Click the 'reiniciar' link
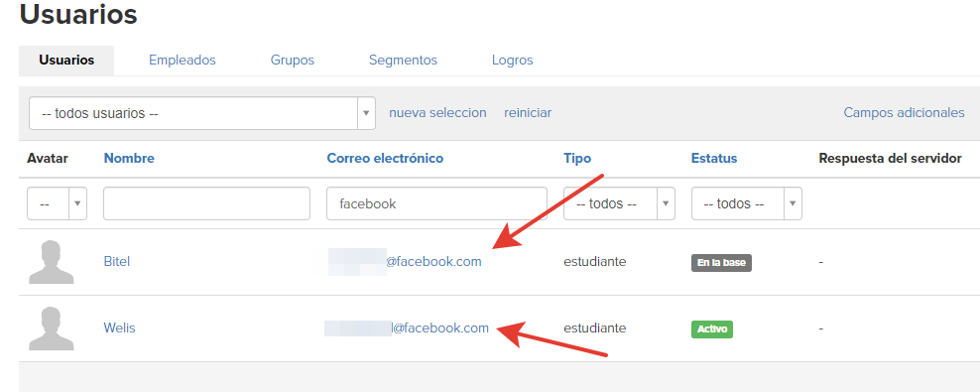This screenshot has width=980, height=392. pyautogui.click(x=528, y=112)
